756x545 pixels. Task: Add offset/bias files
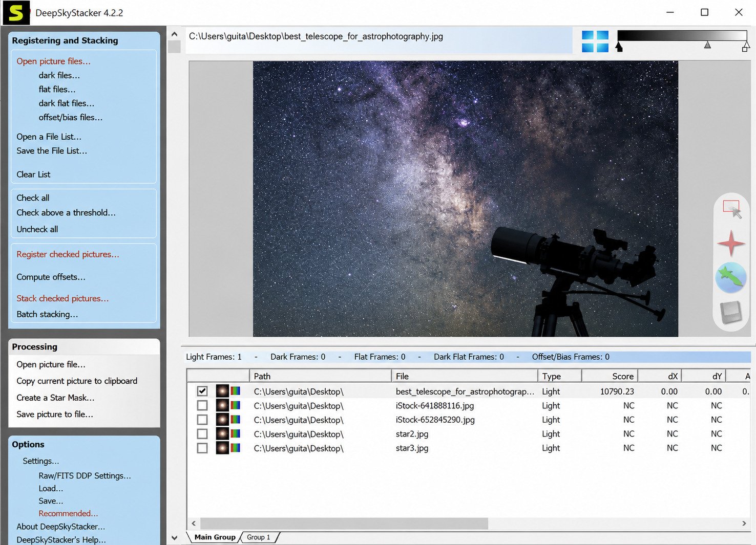71,117
